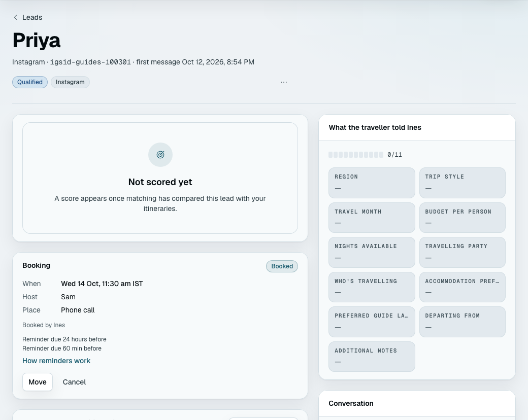Select the Travel Month field card
This screenshot has height=420, width=528.
pos(372,218)
